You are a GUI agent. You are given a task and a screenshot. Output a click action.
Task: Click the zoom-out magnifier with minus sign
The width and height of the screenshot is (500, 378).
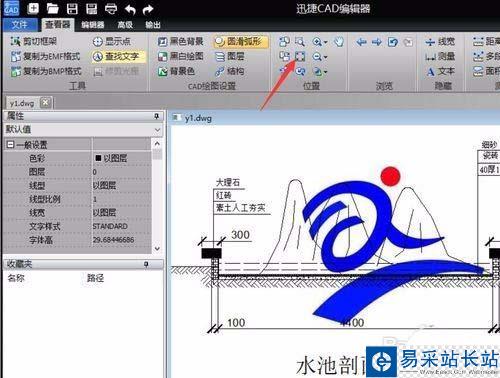point(317,56)
